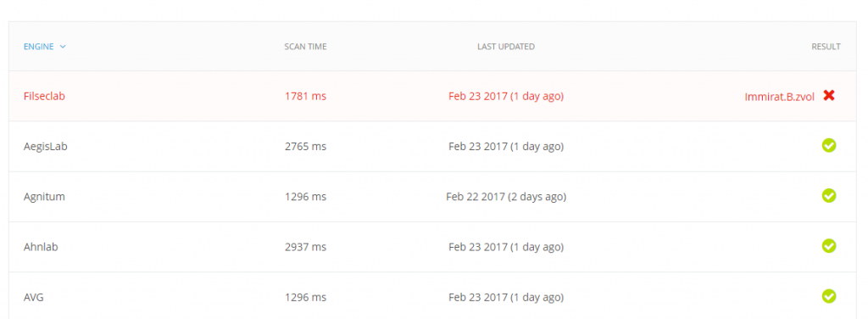868x319 pixels.
Task: Open the Immirat.B.zvol threat result
Action: (780, 97)
